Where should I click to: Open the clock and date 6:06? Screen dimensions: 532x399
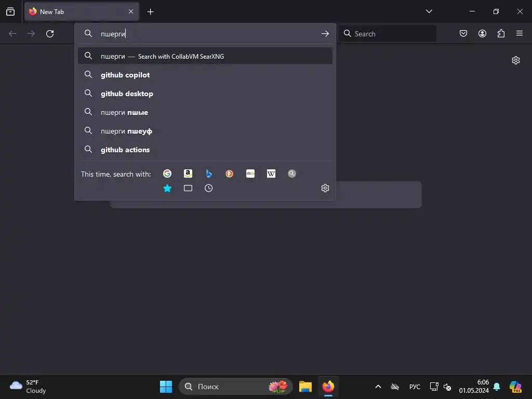pos(474,387)
